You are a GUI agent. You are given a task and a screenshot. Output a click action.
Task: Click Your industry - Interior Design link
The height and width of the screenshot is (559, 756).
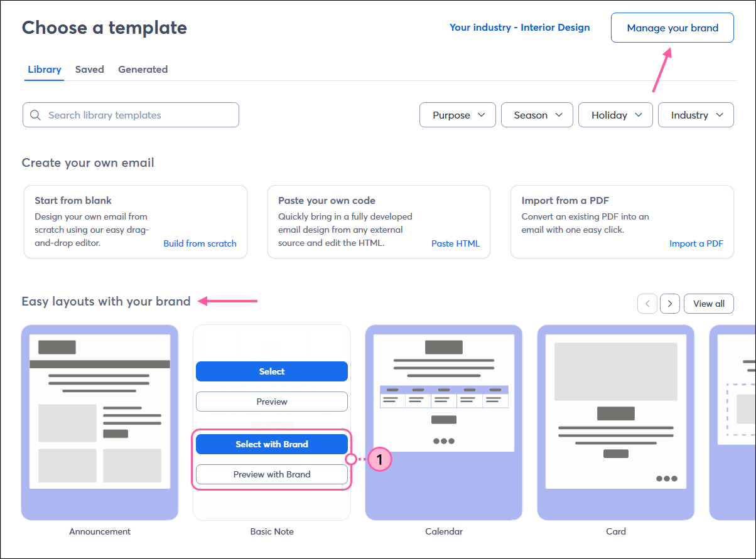coord(519,27)
